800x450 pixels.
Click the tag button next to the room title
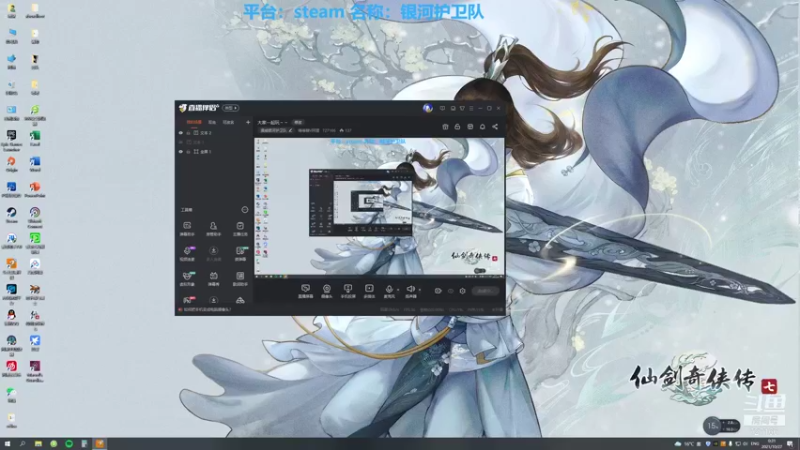(298, 122)
